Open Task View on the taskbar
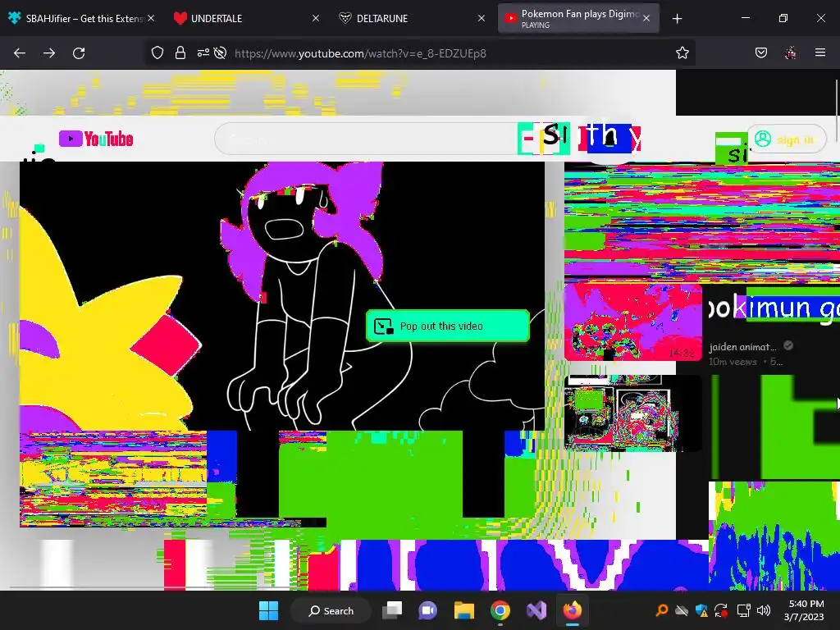The height and width of the screenshot is (630, 840). [x=392, y=610]
